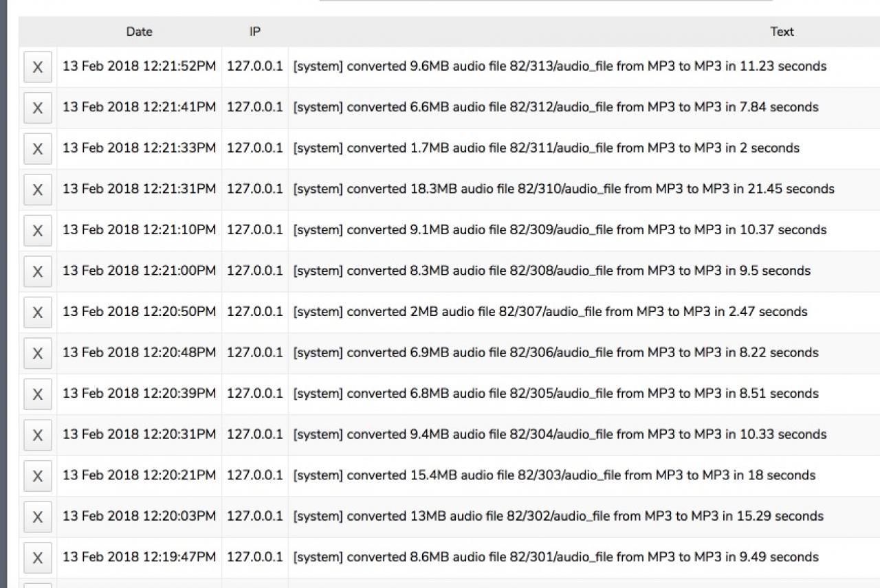
Task: Click the 12:21:52PM date cell
Action: [x=139, y=67]
